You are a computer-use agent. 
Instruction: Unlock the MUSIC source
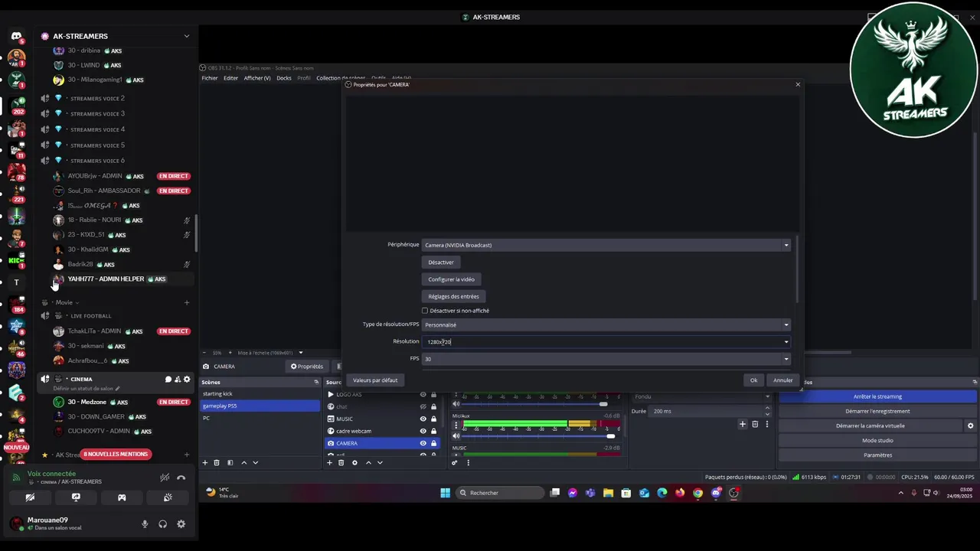pos(433,419)
